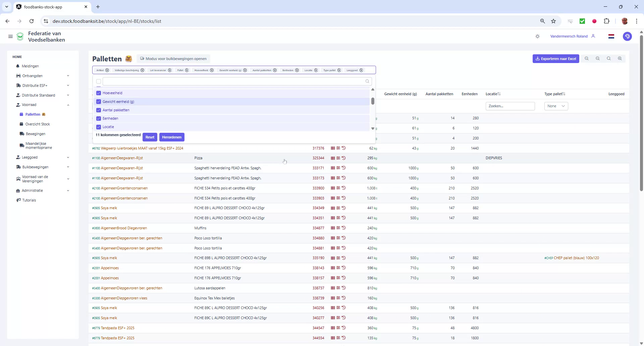Viewport: 644px width, 346px height.
Task: Uncheck the Locatie column checkbox
Action: click(x=98, y=127)
